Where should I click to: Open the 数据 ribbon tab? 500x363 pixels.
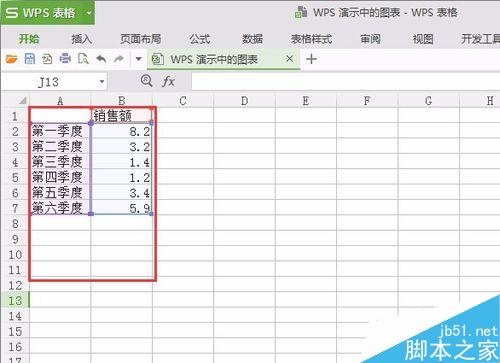coord(252,39)
